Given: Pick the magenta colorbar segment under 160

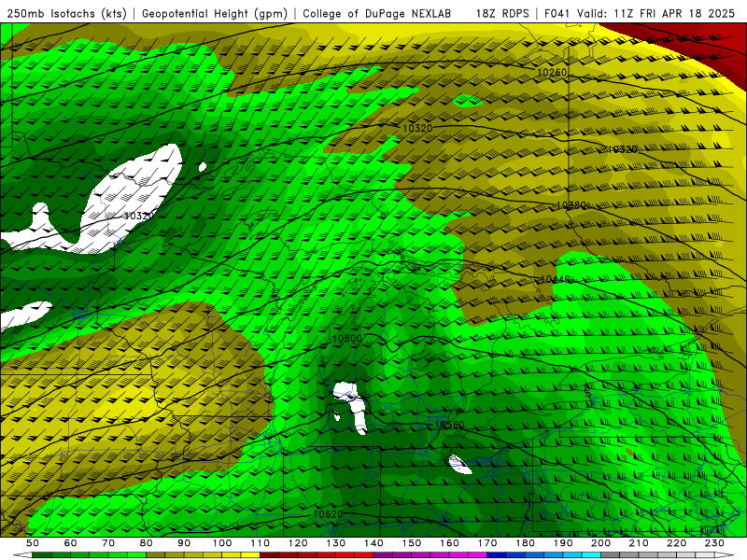Looking at the screenshot, I should coord(458,555).
